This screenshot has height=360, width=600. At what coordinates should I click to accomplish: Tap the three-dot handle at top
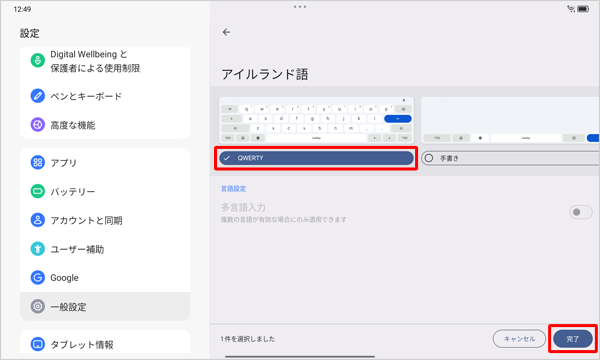click(300, 7)
